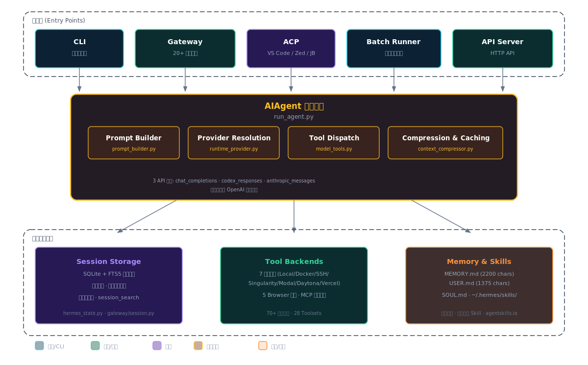
Task: Click the AIAgent heading
Action: click(x=294, y=106)
